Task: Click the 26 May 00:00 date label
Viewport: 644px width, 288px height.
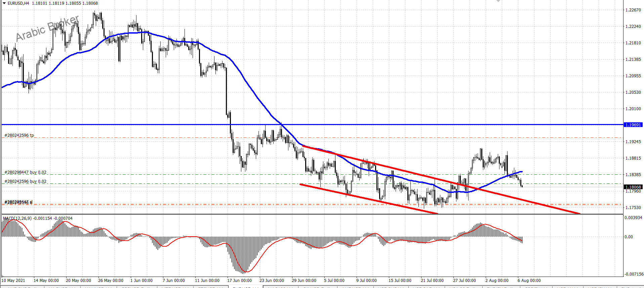Action: (111, 281)
